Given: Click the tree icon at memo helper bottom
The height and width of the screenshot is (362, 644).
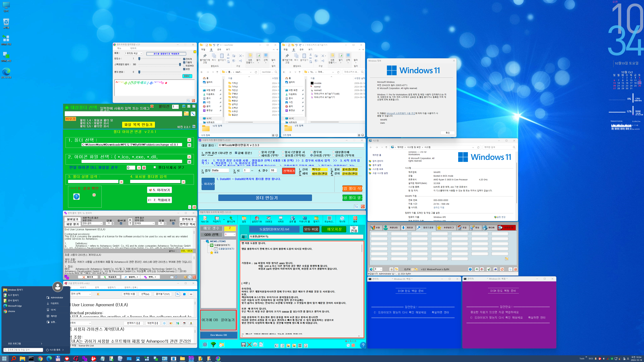Looking at the screenshot, I should coord(213,345).
